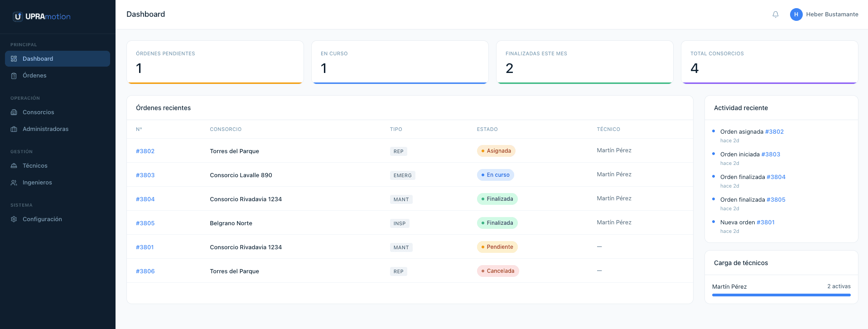
Task: Open Dashboard in the sidebar
Action: coord(58,59)
